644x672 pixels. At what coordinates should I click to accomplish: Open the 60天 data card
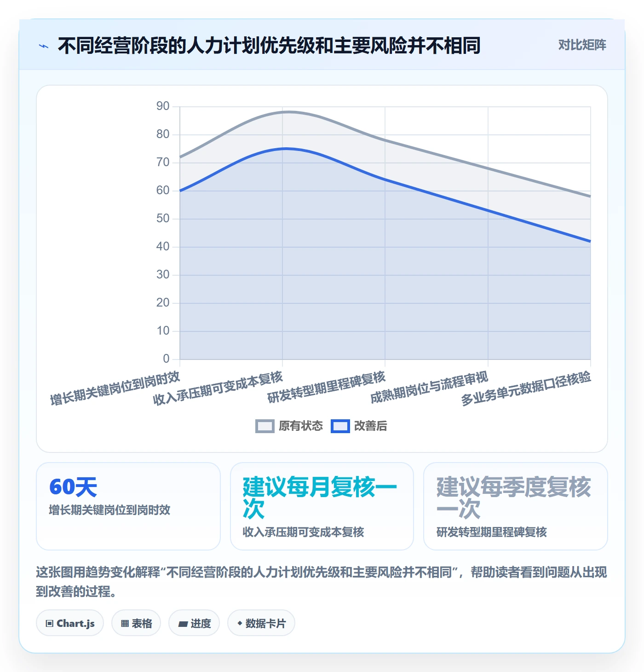tap(128, 506)
